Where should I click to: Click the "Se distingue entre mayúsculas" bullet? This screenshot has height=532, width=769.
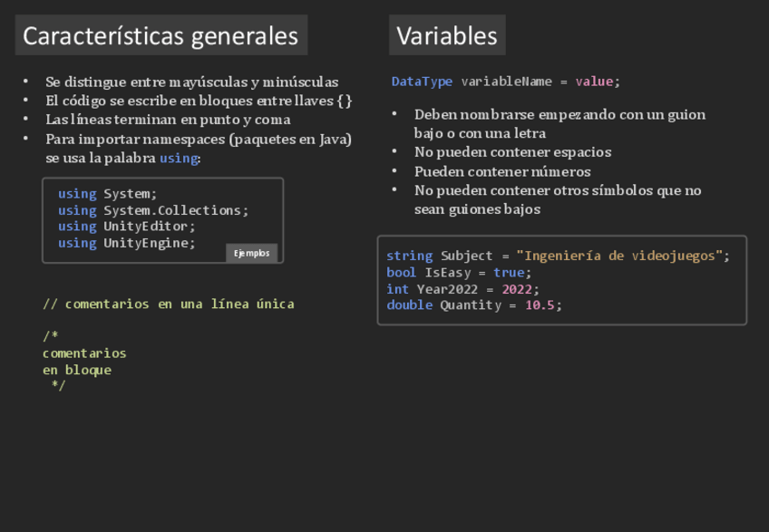click(x=191, y=82)
